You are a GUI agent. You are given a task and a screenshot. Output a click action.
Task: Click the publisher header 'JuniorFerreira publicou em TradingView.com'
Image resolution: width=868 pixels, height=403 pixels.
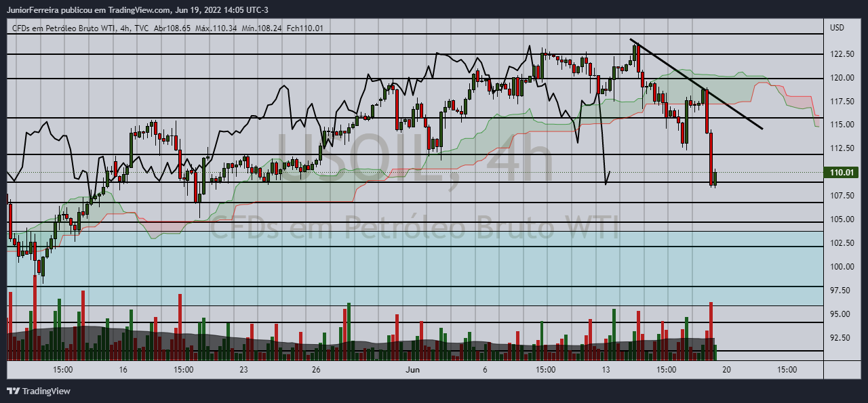tap(88, 10)
